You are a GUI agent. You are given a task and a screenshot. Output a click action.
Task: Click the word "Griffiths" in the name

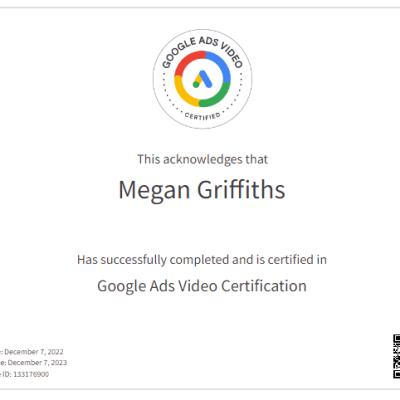(x=241, y=189)
